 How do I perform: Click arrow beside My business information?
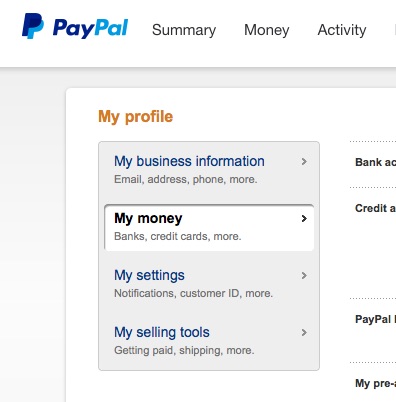[x=304, y=162]
